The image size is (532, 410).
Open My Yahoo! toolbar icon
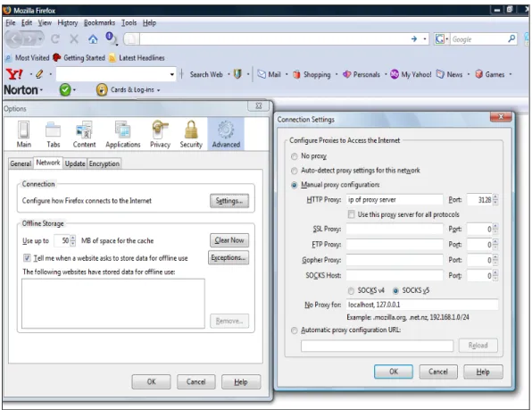tap(395, 74)
